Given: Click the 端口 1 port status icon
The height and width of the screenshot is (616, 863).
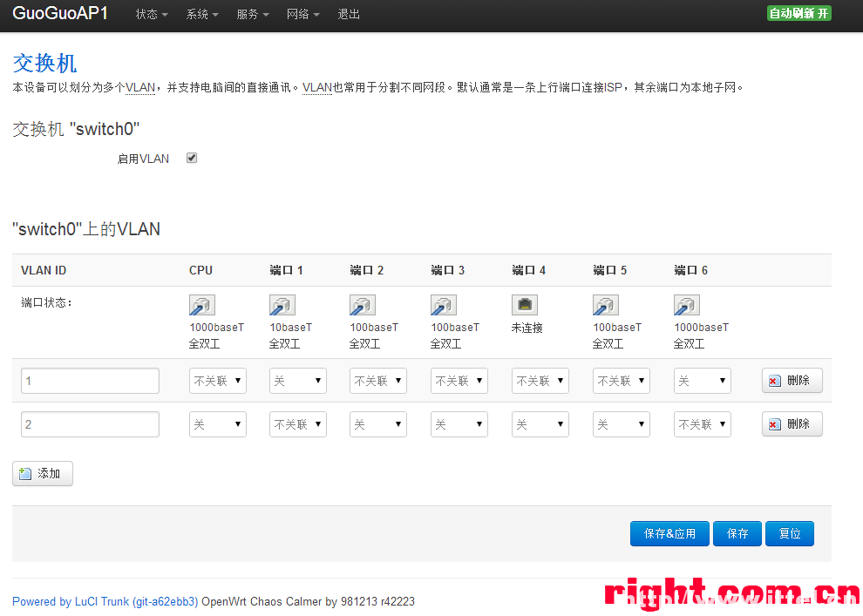Looking at the screenshot, I should 282,305.
